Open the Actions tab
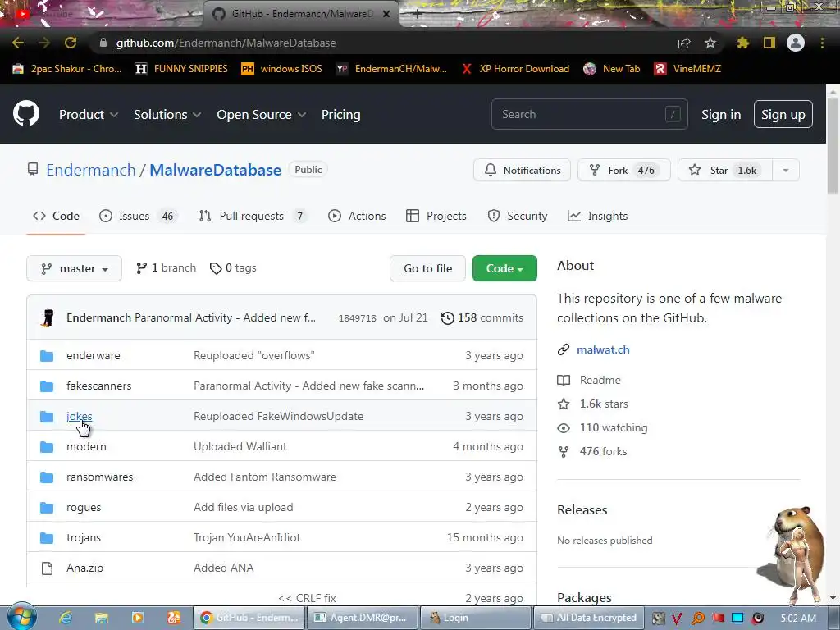The image size is (840, 630). (357, 216)
